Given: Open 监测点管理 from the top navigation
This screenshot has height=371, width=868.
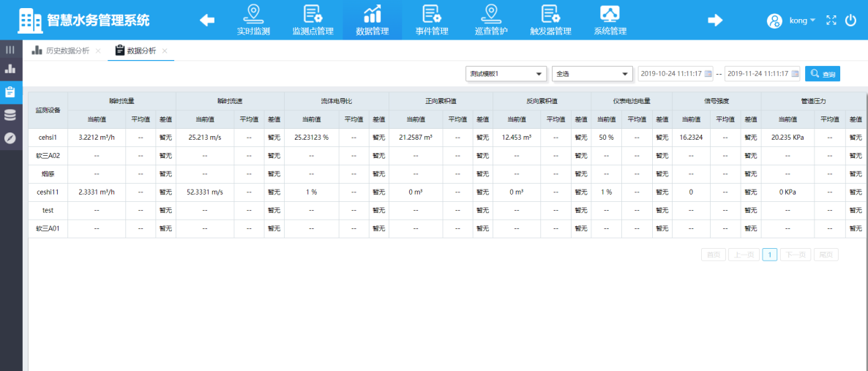Looking at the screenshot, I should click(x=313, y=20).
